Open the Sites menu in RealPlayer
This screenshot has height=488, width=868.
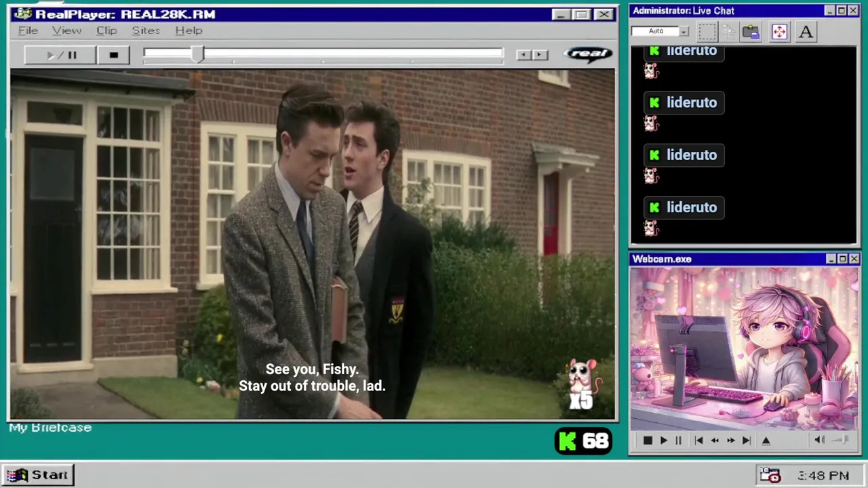146,30
